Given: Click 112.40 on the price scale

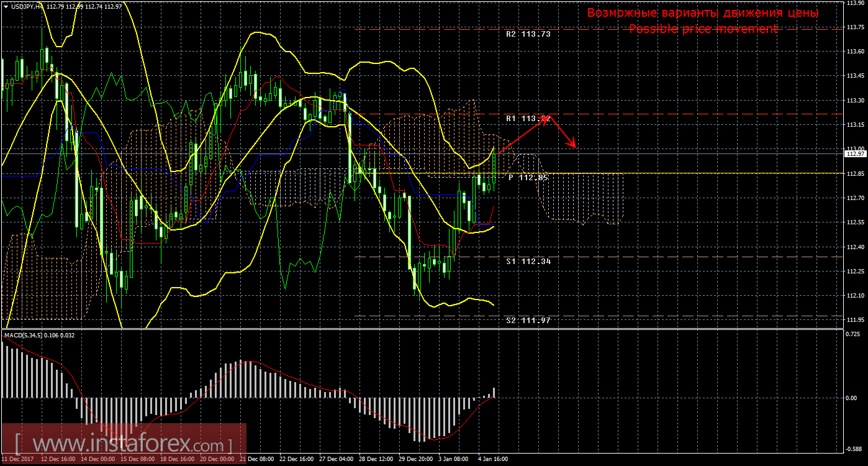Looking at the screenshot, I should point(856,247).
